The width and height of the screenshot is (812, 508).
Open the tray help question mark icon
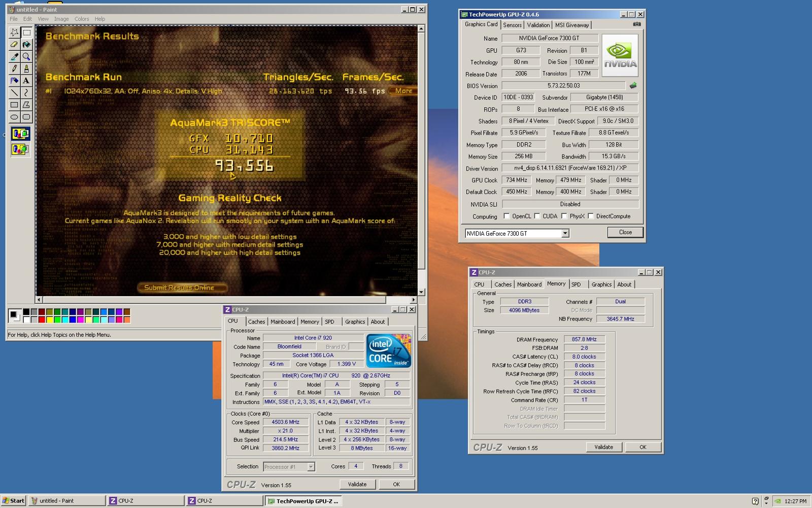[x=755, y=501]
